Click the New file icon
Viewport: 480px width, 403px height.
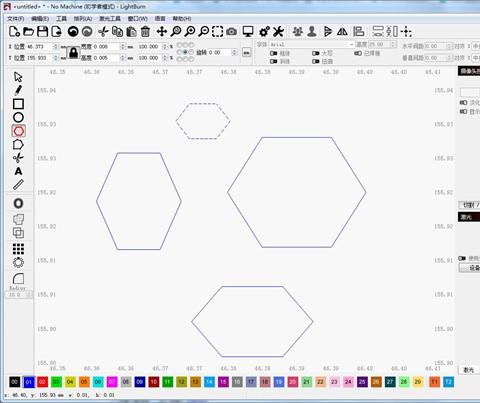pyautogui.click(x=14, y=32)
